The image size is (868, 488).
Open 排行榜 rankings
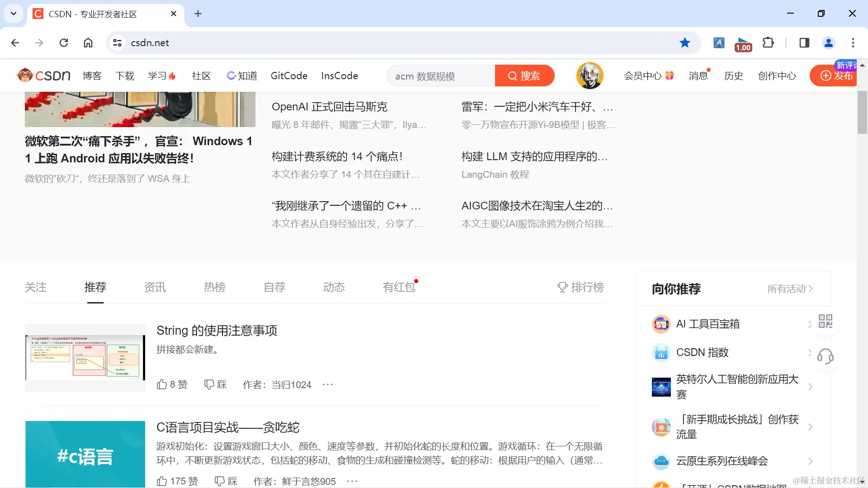[580, 287]
